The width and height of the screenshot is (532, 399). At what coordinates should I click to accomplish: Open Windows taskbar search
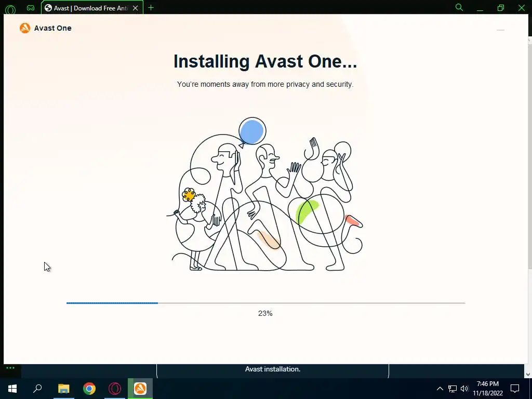[37, 389]
